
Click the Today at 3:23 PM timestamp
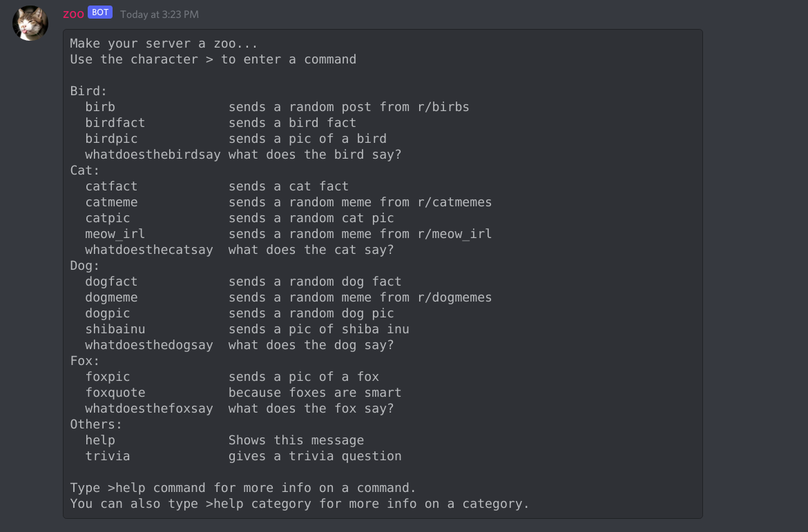tap(159, 14)
